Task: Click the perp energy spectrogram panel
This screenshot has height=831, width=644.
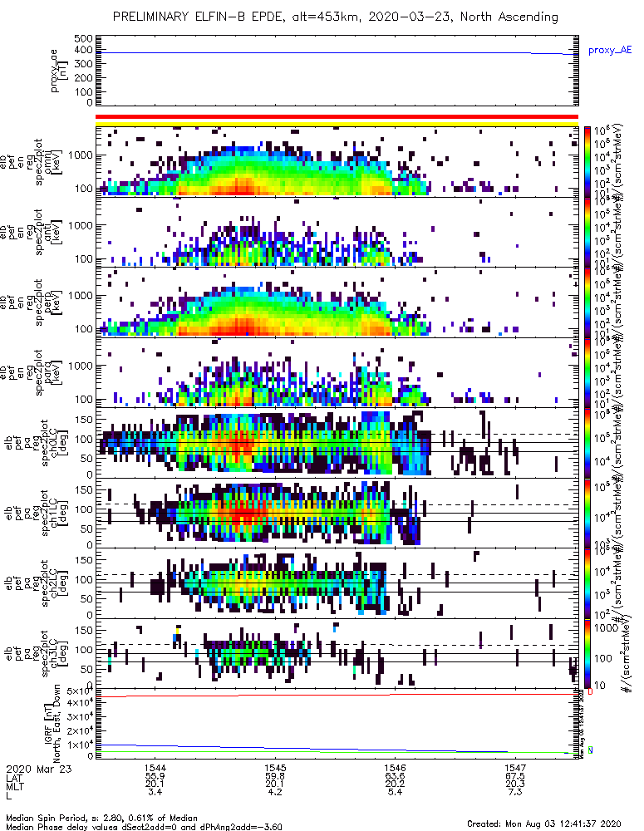Action: point(337,302)
